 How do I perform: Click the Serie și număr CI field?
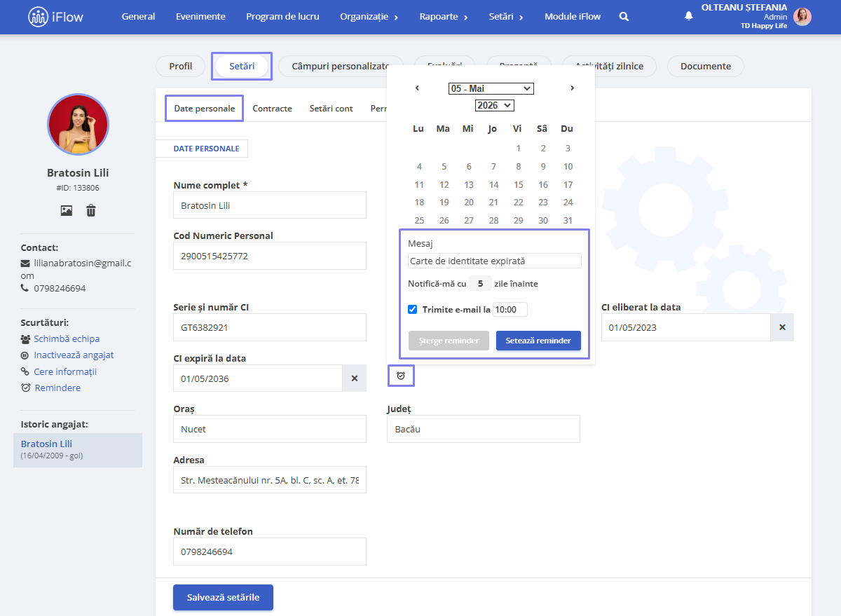click(x=270, y=327)
